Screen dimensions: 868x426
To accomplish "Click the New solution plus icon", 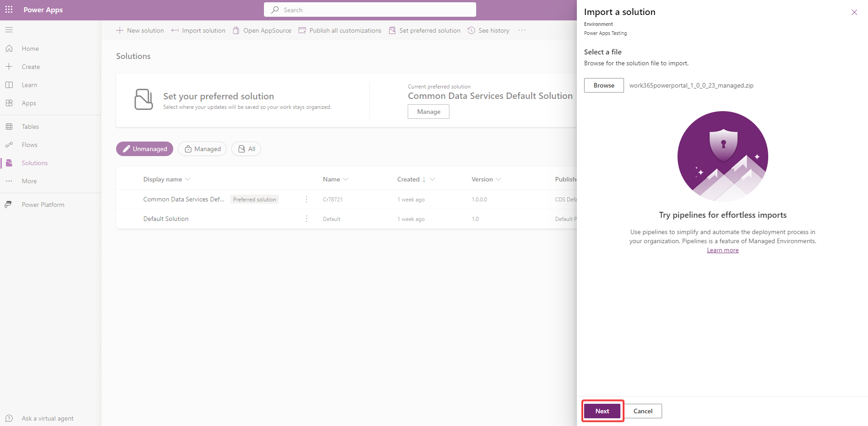I will (120, 30).
